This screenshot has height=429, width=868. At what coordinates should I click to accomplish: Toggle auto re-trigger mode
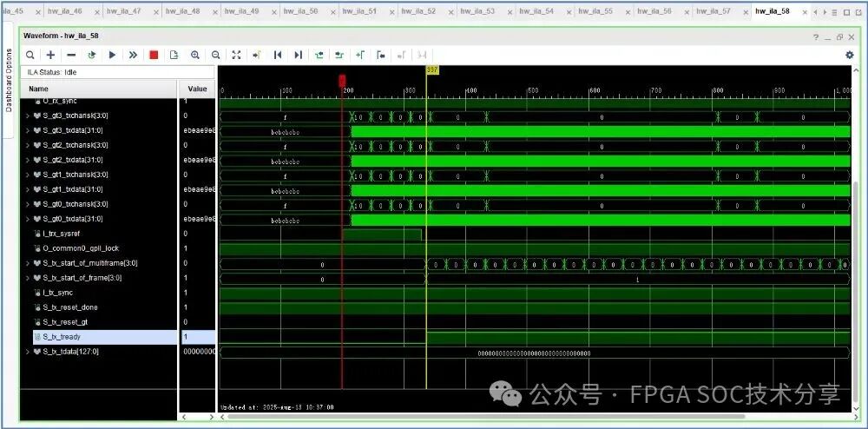(x=92, y=55)
